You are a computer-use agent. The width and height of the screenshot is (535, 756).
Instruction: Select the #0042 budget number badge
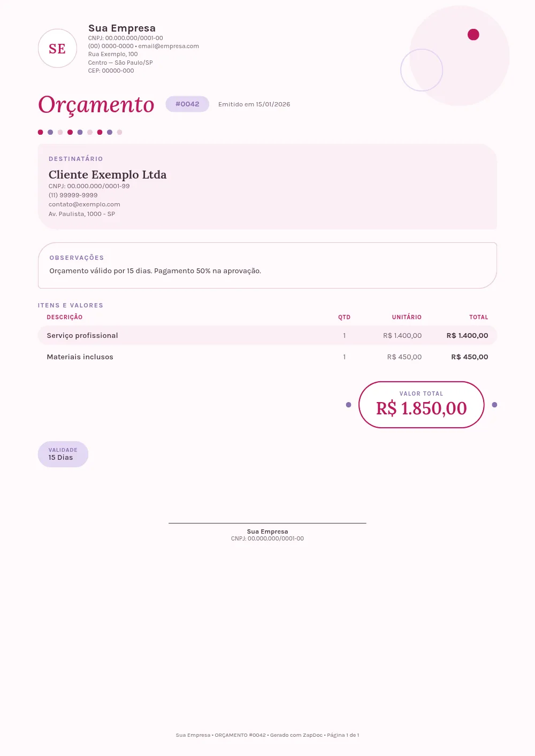click(x=187, y=104)
